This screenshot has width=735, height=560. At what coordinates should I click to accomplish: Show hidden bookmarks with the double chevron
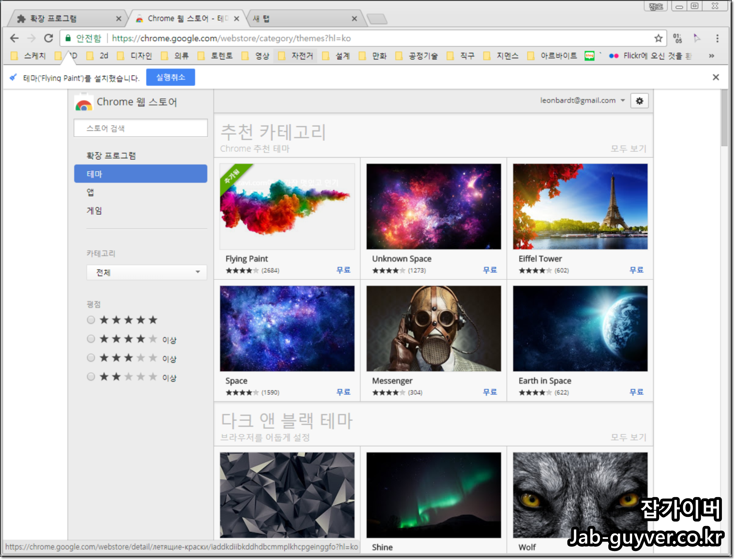click(711, 56)
